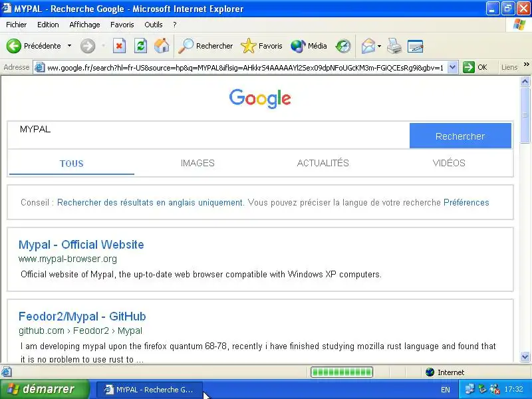
Task: Click the Windows flag logo in menu bar
Action: pyautogui.click(x=519, y=25)
